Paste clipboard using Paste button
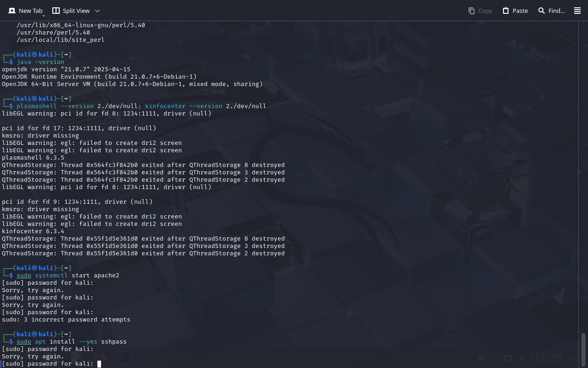Screen dimensions: 588x368 click(515, 11)
